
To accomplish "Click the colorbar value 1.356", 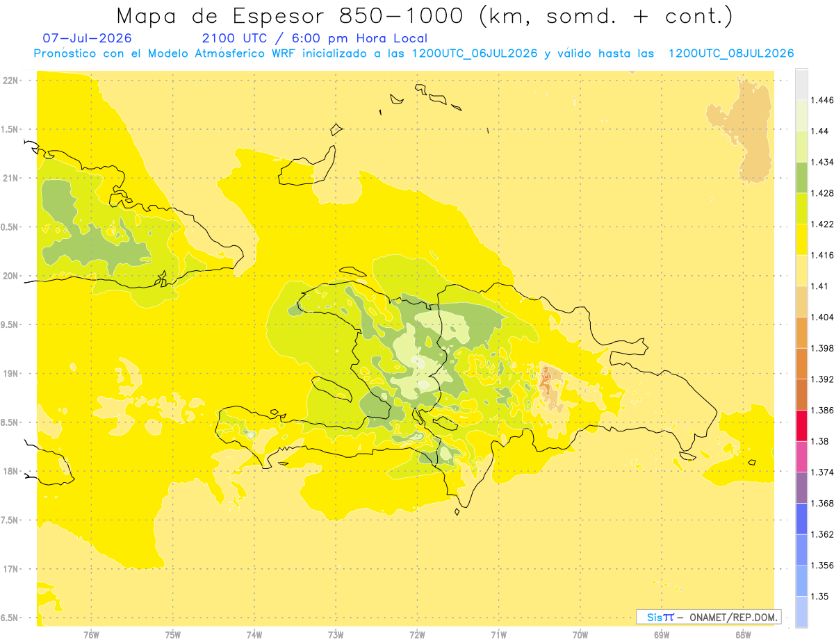I will pyautogui.click(x=822, y=565).
